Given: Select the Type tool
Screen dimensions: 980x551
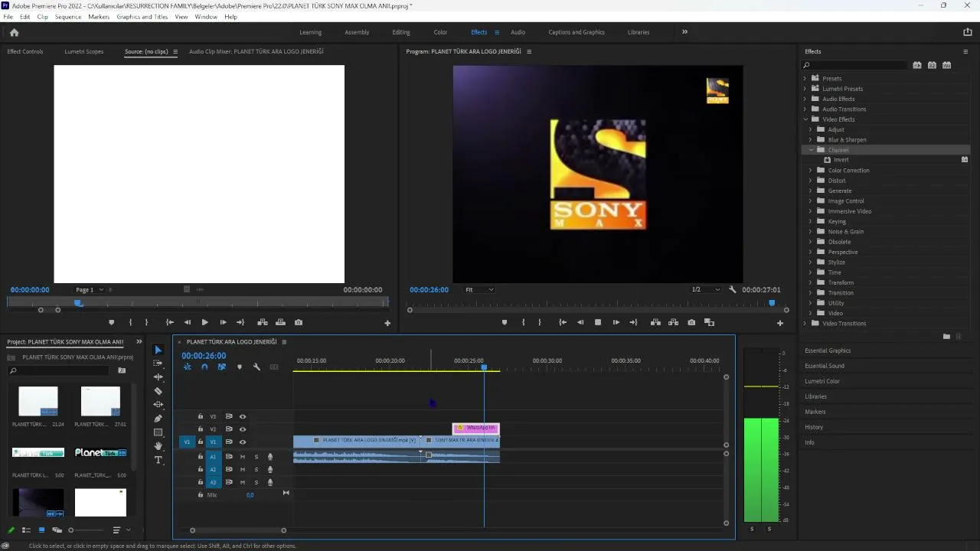Looking at the screenshot, I should click(x=158, y=460).
